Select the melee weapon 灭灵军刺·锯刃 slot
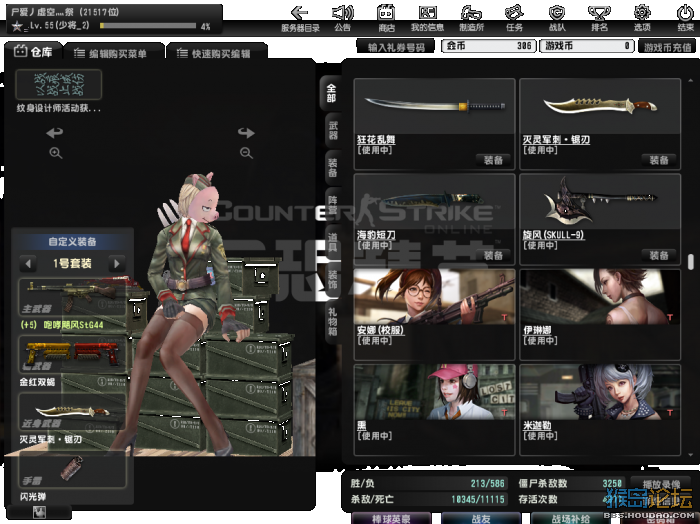The width and height of the screenshot is (700, 524). pos(72,412)
